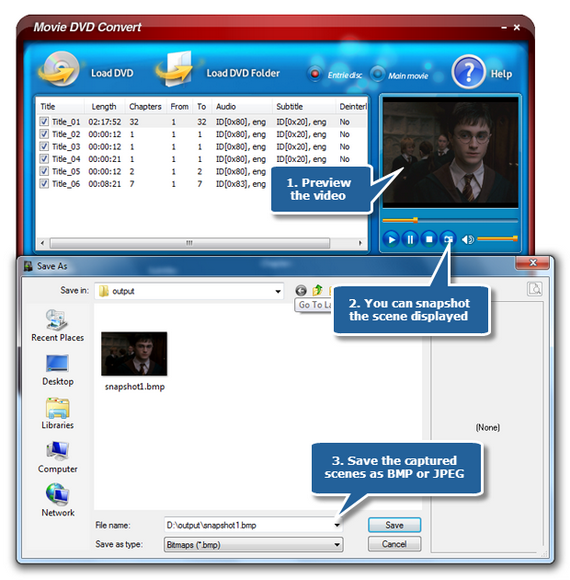The height and width of the screenshot is (580, 570).
Task: Uncheck Title_01 checkbox
Action: pyautogui.click(x=44, y=121)
